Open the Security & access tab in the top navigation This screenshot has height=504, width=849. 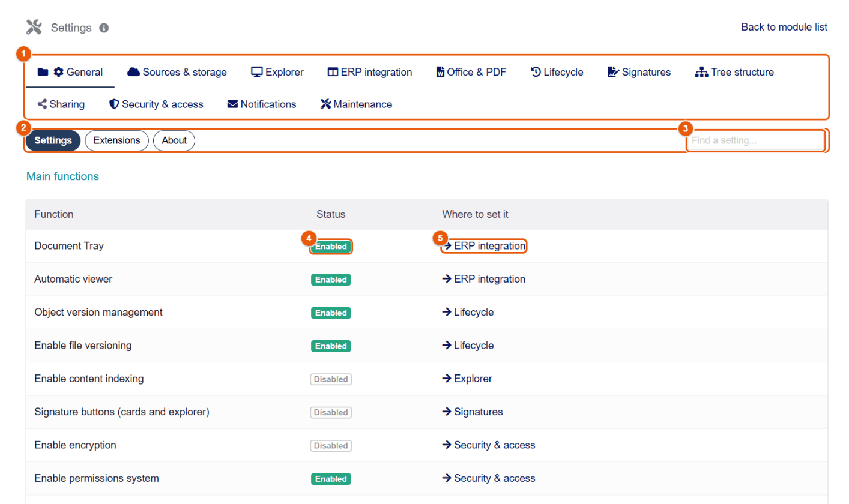point(156,104)
